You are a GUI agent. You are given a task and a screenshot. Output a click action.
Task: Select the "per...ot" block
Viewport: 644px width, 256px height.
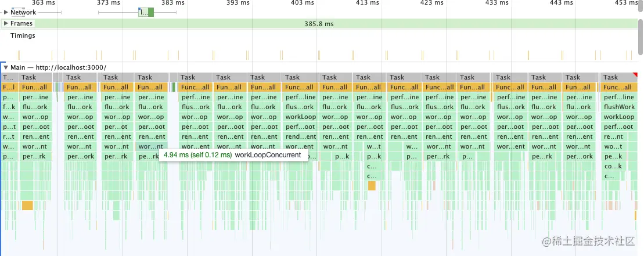(x=116, y=127)
